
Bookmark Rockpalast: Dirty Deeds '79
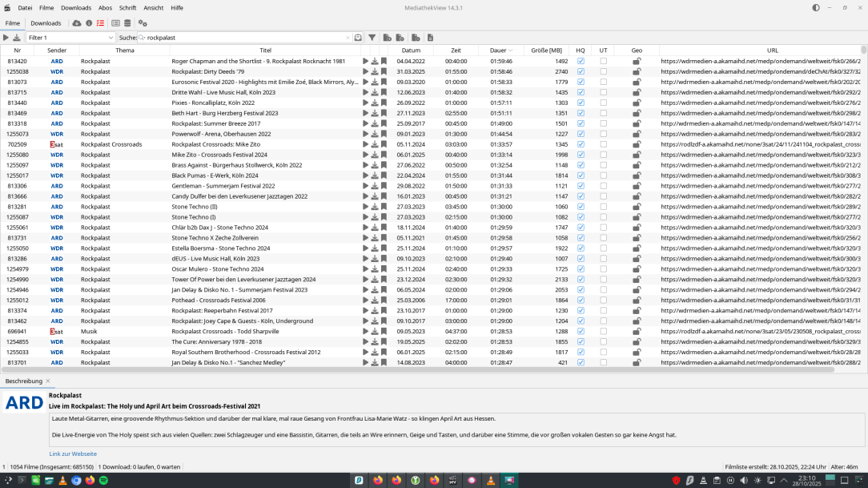[x=384, y=71]
